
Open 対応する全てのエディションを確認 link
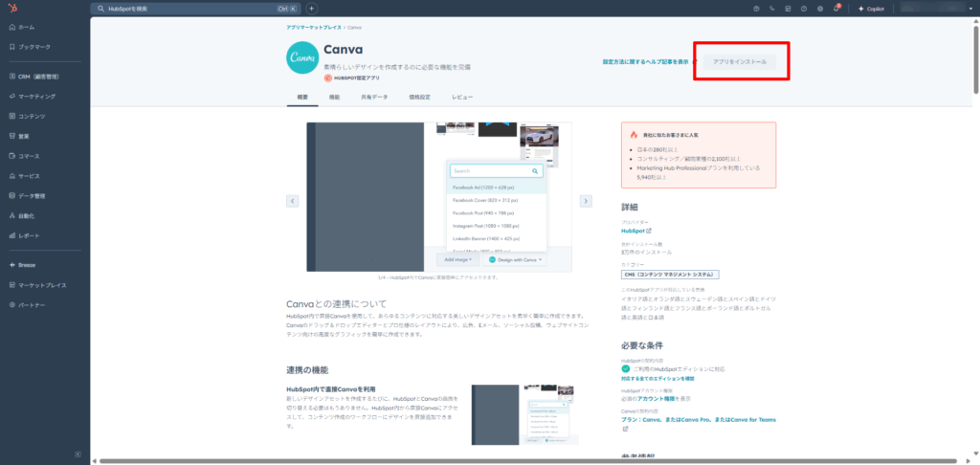[657, 378]
